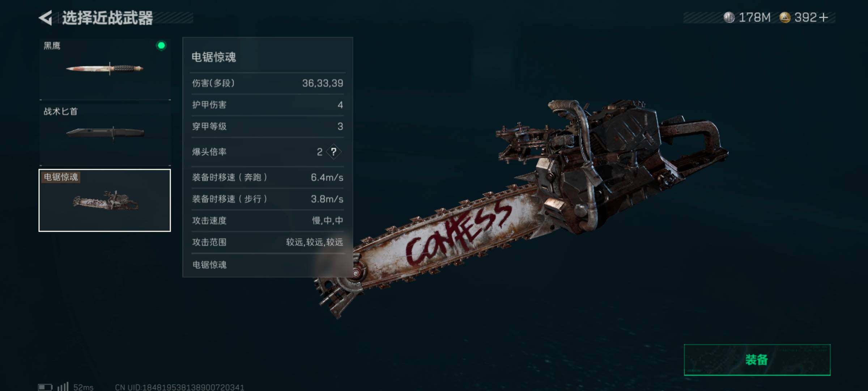The height and width of the screenshot is (391, 868).
Task: Click the network signal bars icon
Action: [63, 386]
